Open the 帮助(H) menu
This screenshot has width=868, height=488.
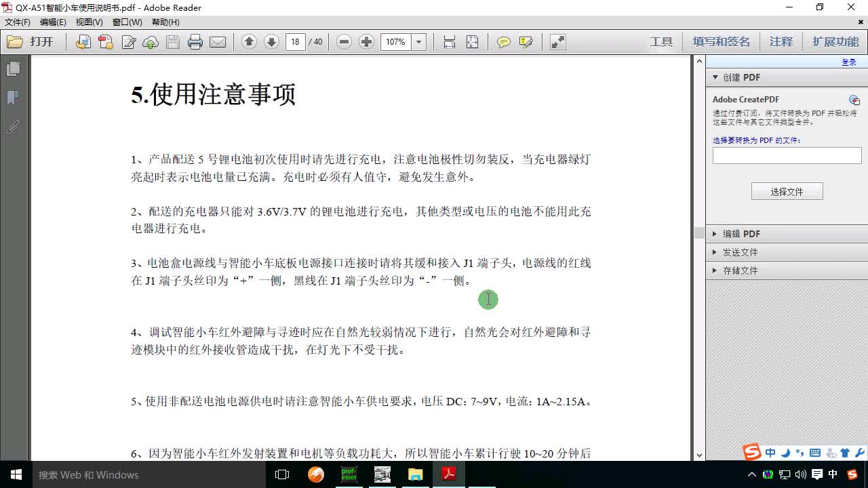click(x=165, y=22)
